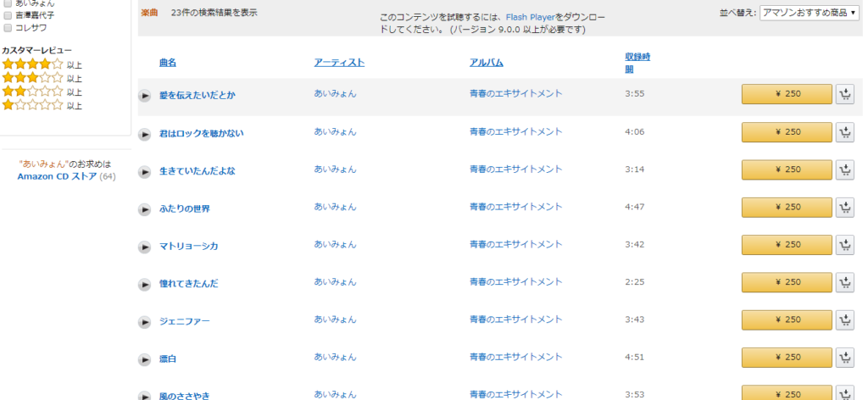Image resolution: width=868 pixels, height=400 pixels.
Task: Click the カスタマーレビュー heading
Action: click(36, 50)
